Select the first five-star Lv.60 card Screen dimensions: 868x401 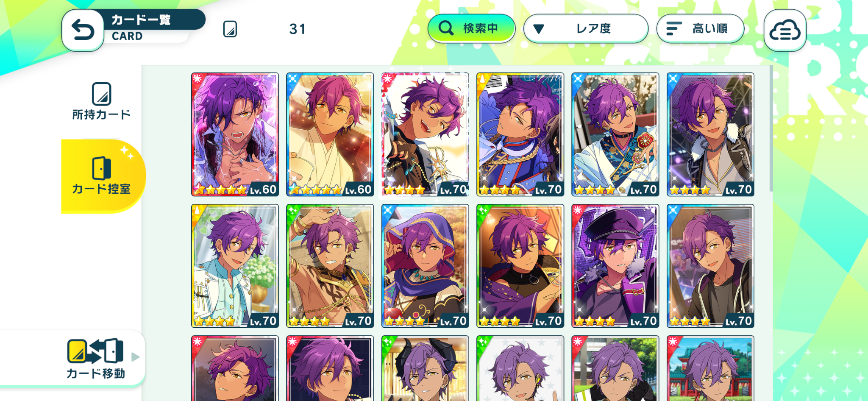click(235, 134)
